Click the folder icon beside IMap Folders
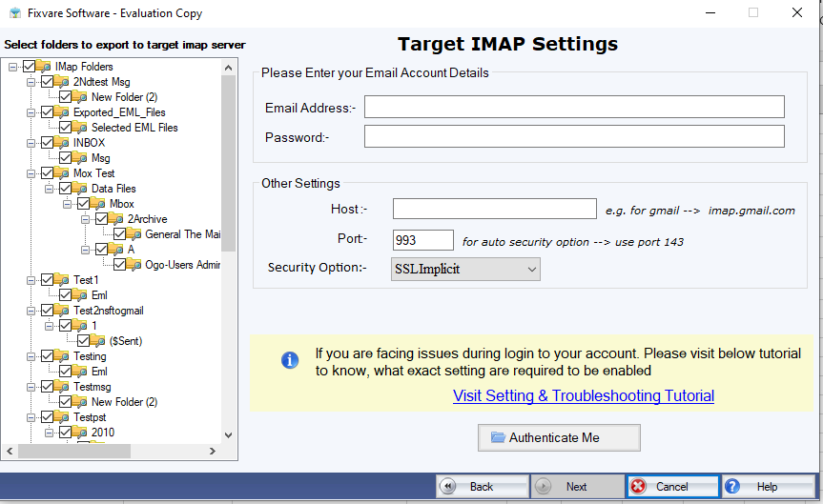823x504 pixels. (44, 67)
